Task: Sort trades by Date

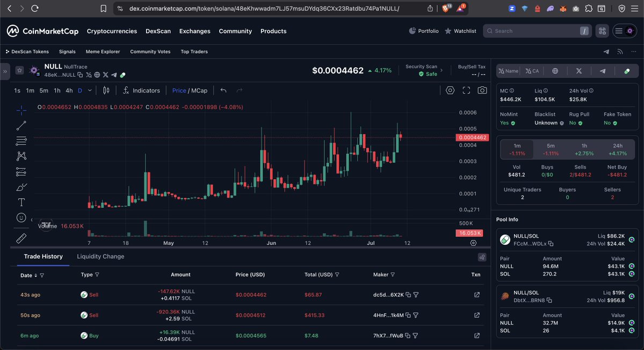Action: pyautogui.click(x=35, y=275)
